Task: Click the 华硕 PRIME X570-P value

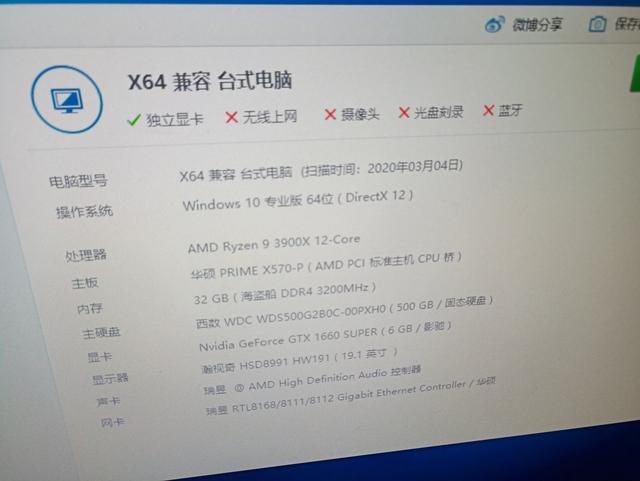Action: point(327,264)
